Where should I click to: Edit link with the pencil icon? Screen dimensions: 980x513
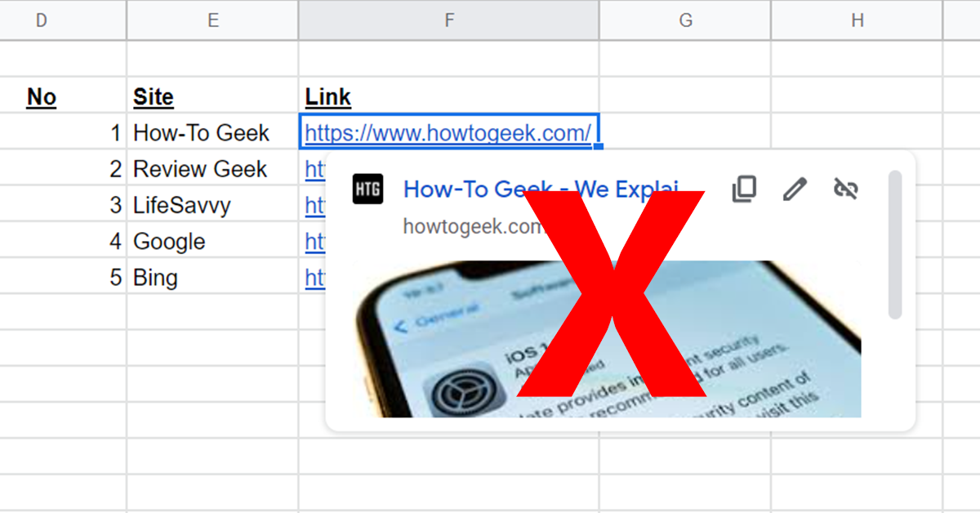(794, 189)
